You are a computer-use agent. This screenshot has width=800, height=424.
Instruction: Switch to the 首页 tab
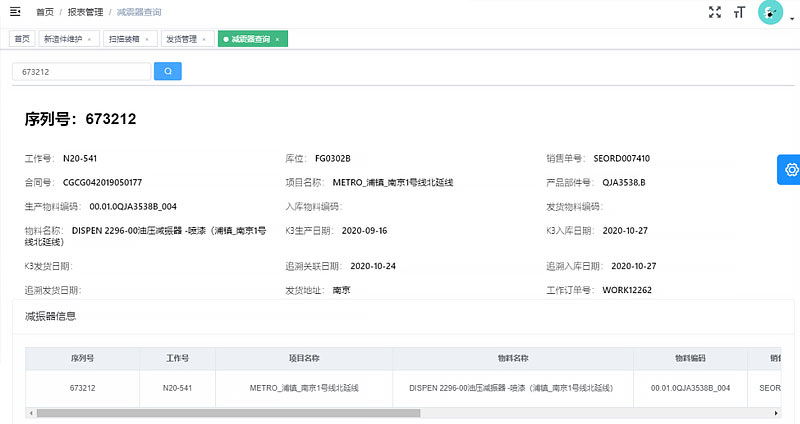[x=22, y=39]
